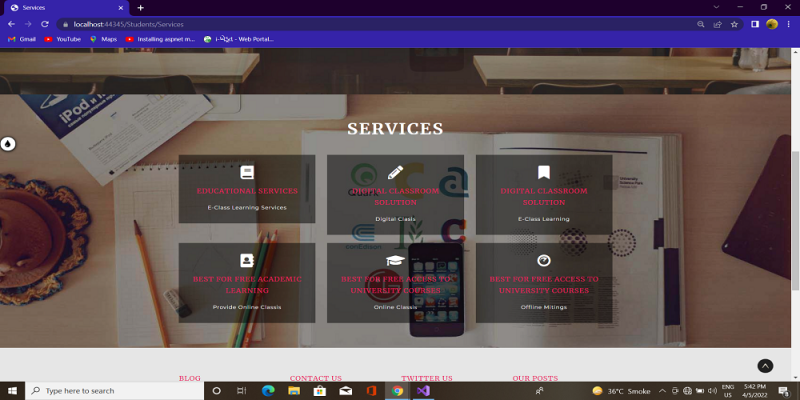Select the Services browser tab
Image resolution: width=800 pixels, height=400 pixels.
(66, 8)
